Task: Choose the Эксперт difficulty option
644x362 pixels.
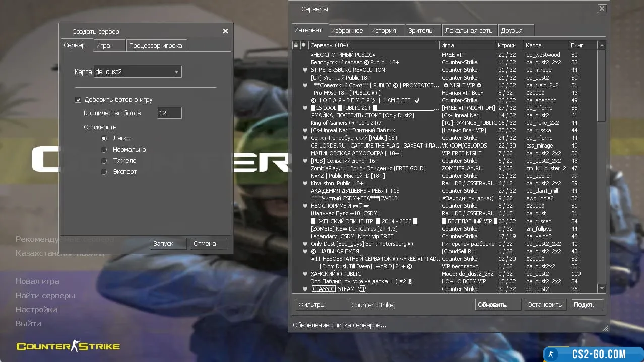Action: click(104, 172)
